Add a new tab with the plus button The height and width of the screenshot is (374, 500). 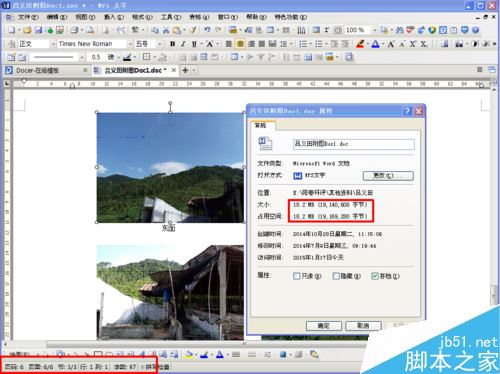185,70
